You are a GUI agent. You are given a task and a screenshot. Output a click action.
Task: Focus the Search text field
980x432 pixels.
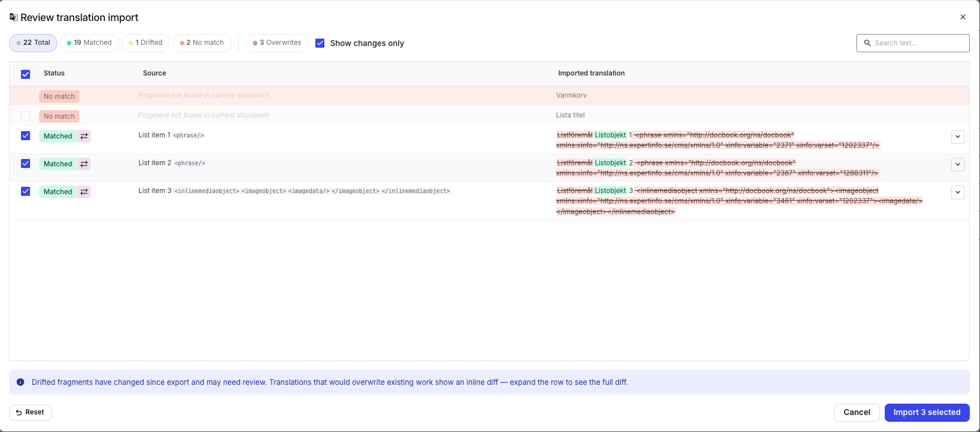click(x=913, y=43)
